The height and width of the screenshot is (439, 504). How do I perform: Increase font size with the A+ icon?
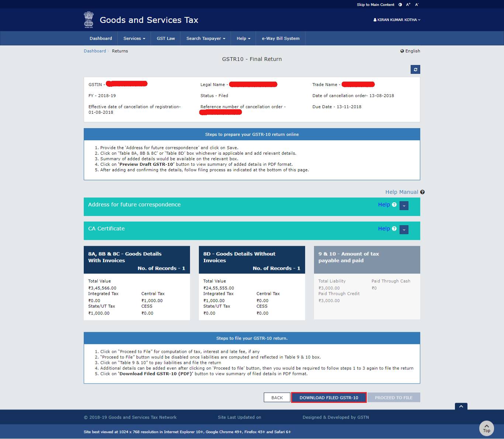[408, 4]
